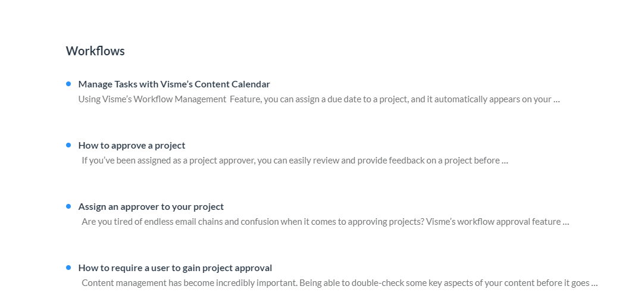The image size is (644, 305).
Task: Click the word 'double-check' in last description
Action: click(x=376, y=283)
